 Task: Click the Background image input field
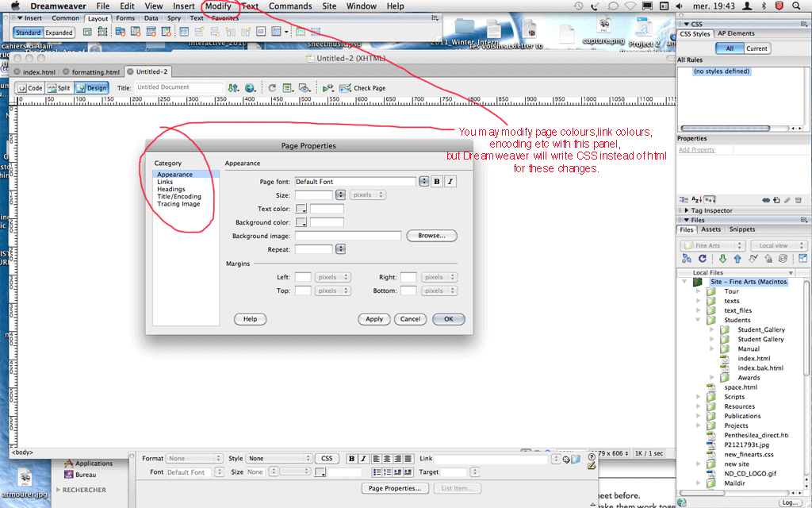point(348,236)
